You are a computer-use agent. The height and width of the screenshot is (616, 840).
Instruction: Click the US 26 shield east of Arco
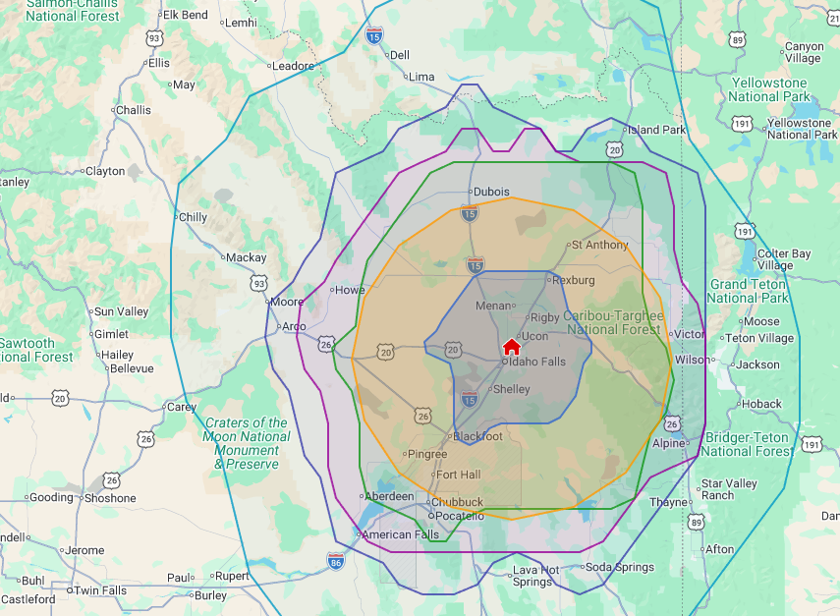point(326,345)
